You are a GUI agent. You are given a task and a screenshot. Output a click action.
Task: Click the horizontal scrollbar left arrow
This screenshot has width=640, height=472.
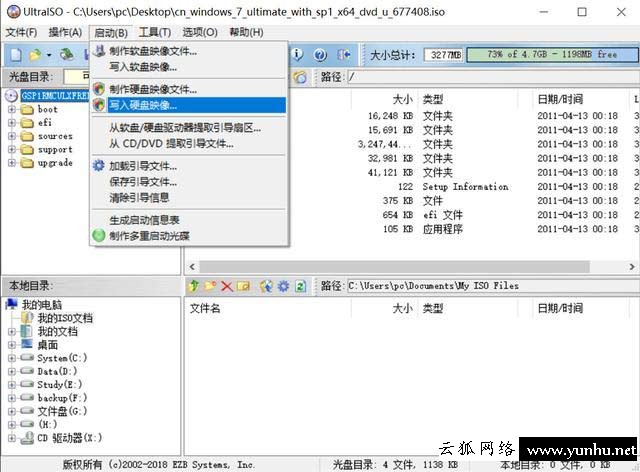tap(192, 267)
